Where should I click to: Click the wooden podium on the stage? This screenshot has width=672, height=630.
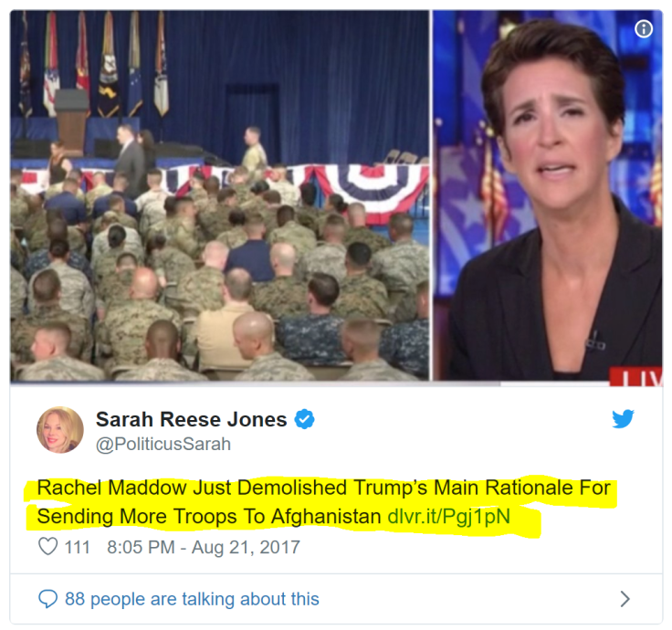[x=70, y=122]
